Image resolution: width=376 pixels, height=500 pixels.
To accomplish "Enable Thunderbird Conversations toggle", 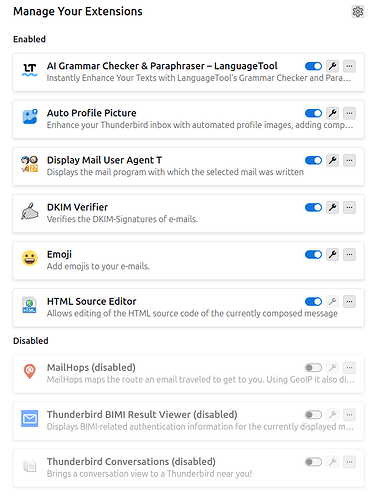I will (x=313, y=462).
